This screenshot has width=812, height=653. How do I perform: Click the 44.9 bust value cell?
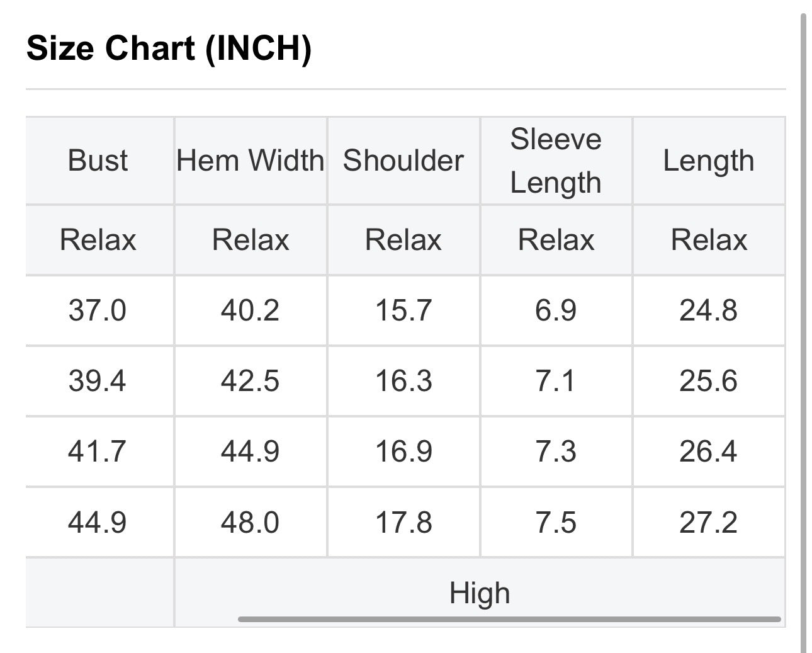(x=99, y=522)
